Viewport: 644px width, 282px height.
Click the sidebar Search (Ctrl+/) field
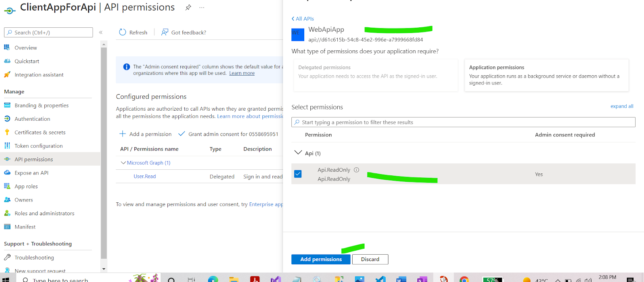[48, 33]
